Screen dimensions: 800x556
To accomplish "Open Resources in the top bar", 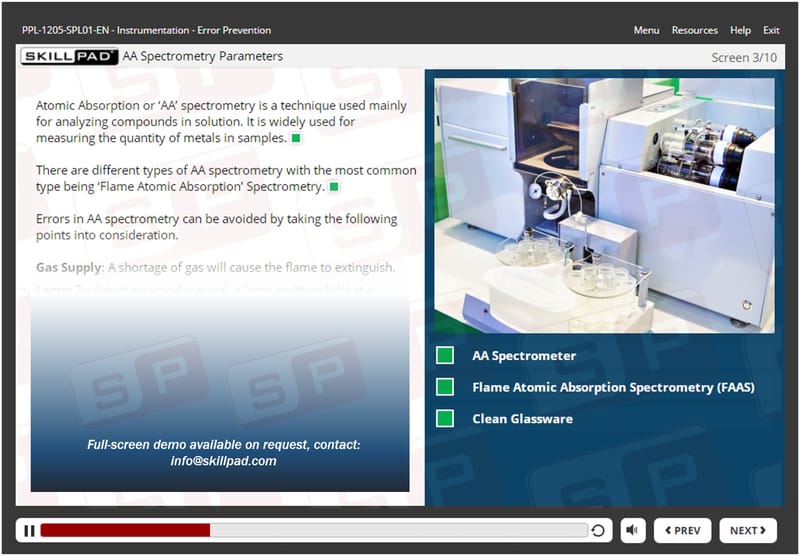I will [x=694, y=30].
